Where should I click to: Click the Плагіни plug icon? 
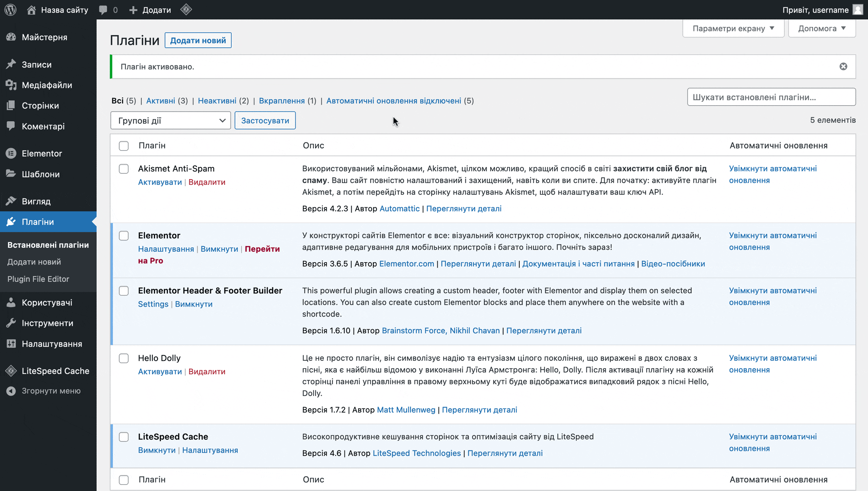tap(11, 222)
